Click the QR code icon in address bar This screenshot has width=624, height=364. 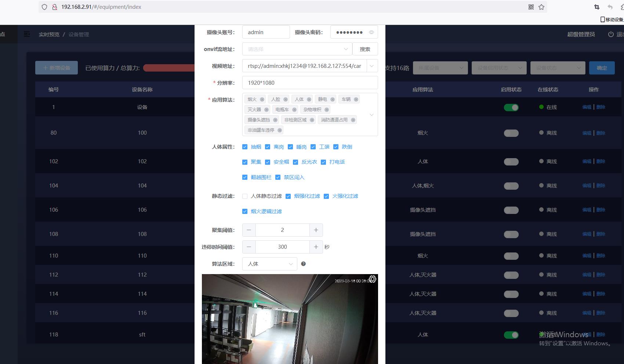(x=531, y=7)
